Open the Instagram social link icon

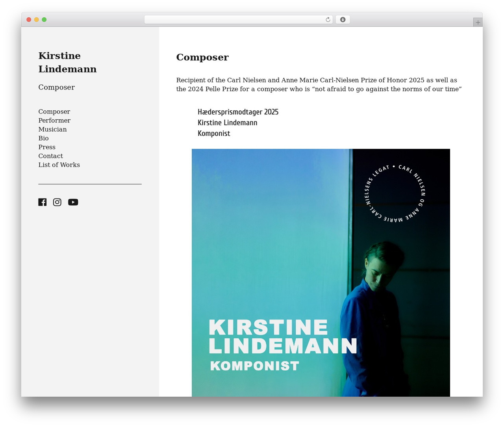pyautogui.click(x=57, y=202)
